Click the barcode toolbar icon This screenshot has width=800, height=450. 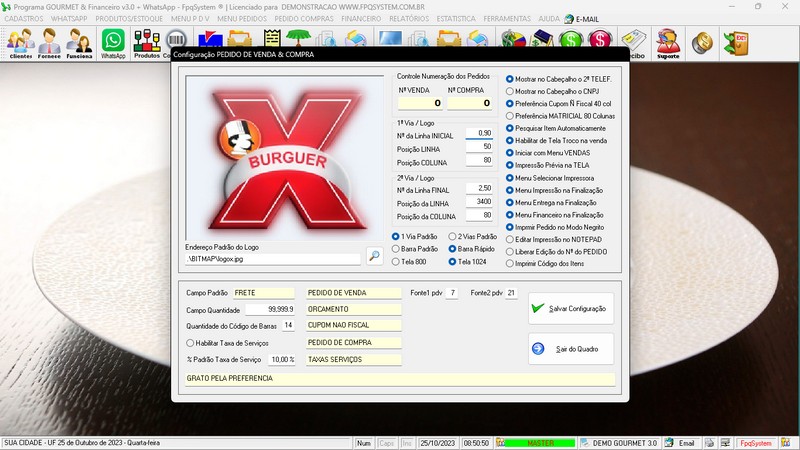coord(176,39)
